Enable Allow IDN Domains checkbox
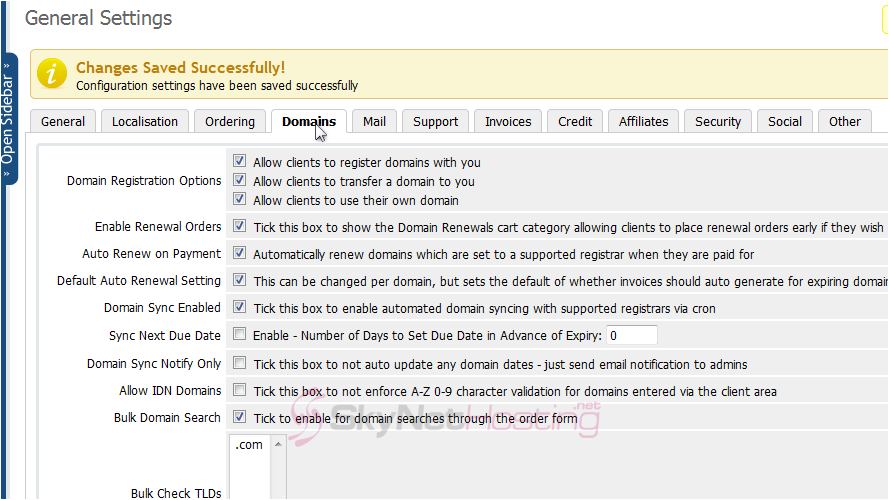 click(x=239, y=390)
